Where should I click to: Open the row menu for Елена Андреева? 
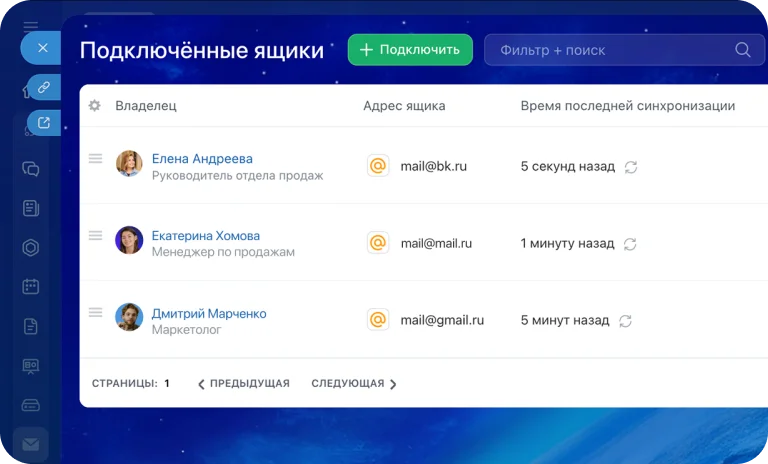coord(96,158)
